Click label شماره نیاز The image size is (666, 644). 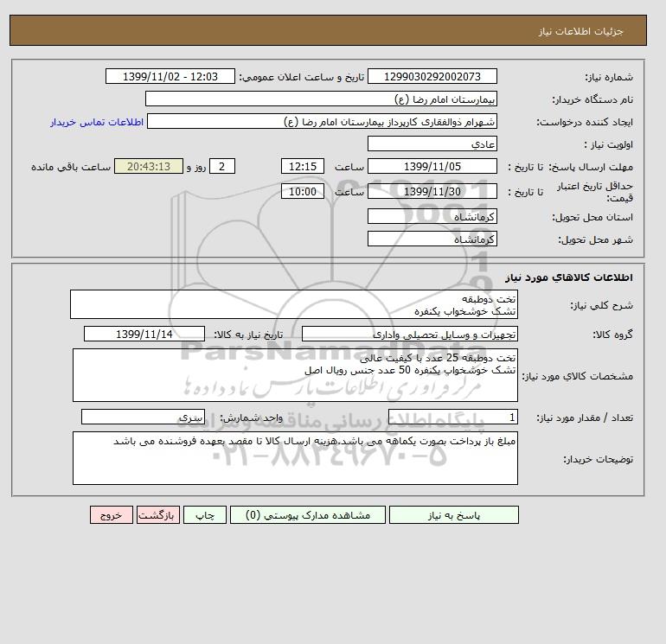[x=609, y=77]
